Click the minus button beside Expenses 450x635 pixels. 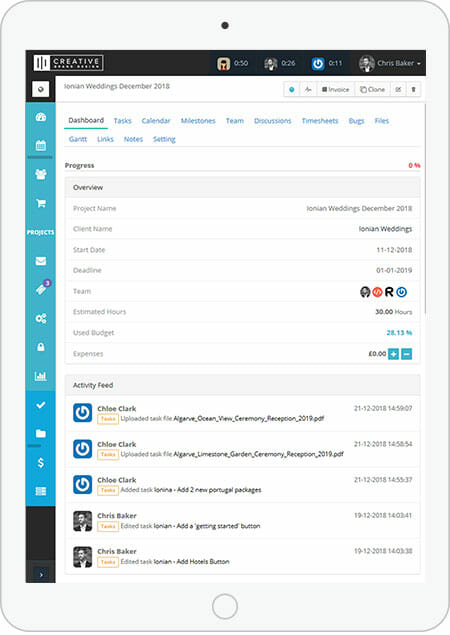click(407, 354)
